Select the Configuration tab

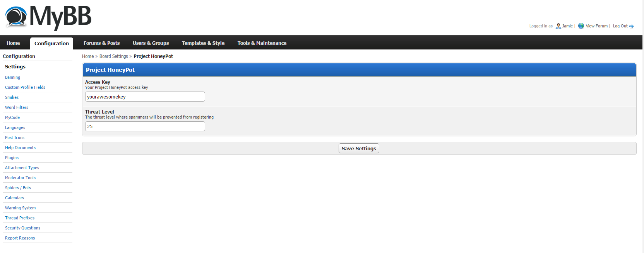point(51,43)
